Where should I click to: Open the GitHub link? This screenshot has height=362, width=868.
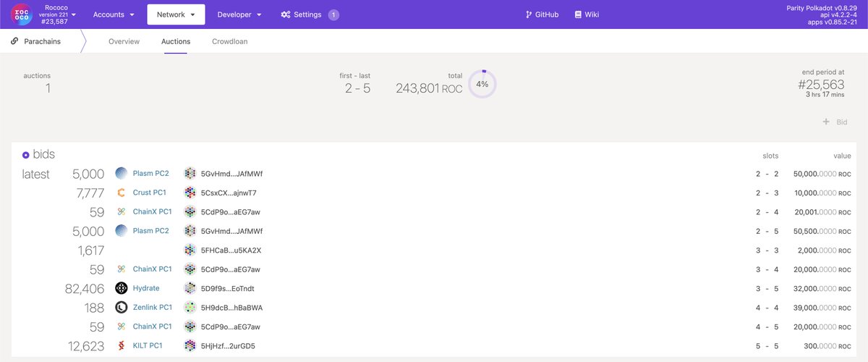click(542, 14)
